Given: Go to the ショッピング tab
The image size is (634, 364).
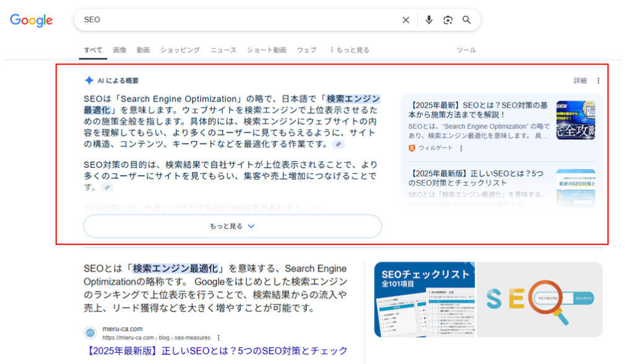Looking at the screenshot, I should [x=180, y=50].
